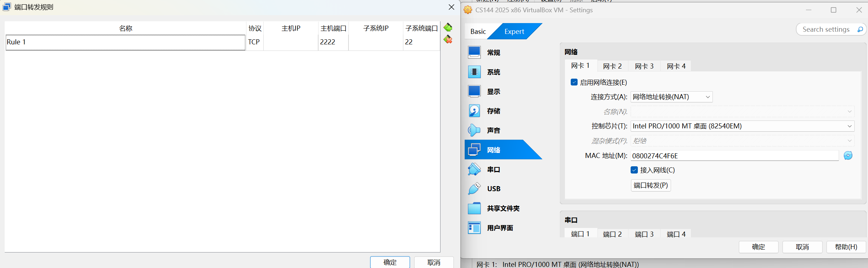
Task: Toggle the 接入网线 checkbox
Action: (634, 170)
